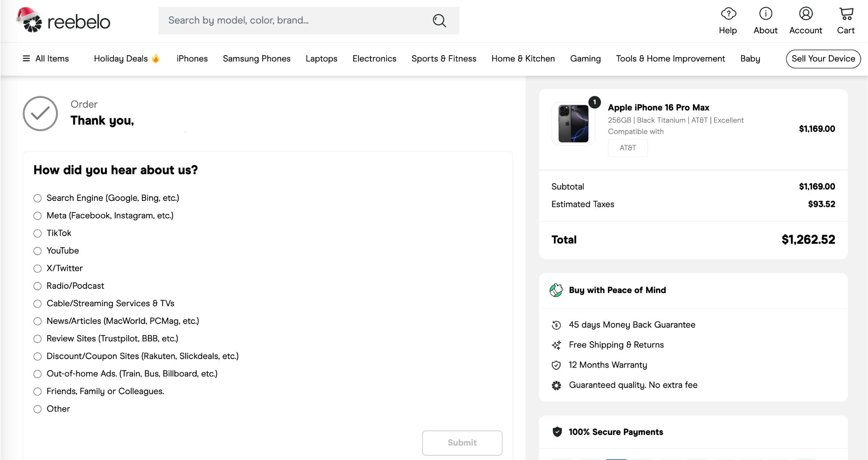Click the Holiday Deals flame icon
Image resolution: width=868 pixels, height=460 pixels.
156,58
